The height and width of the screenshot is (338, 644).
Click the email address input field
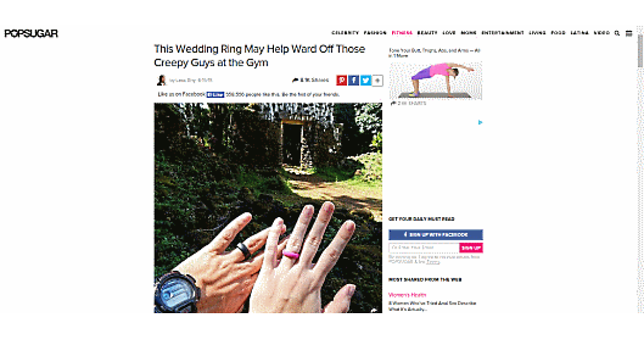[x=424, y=248]
